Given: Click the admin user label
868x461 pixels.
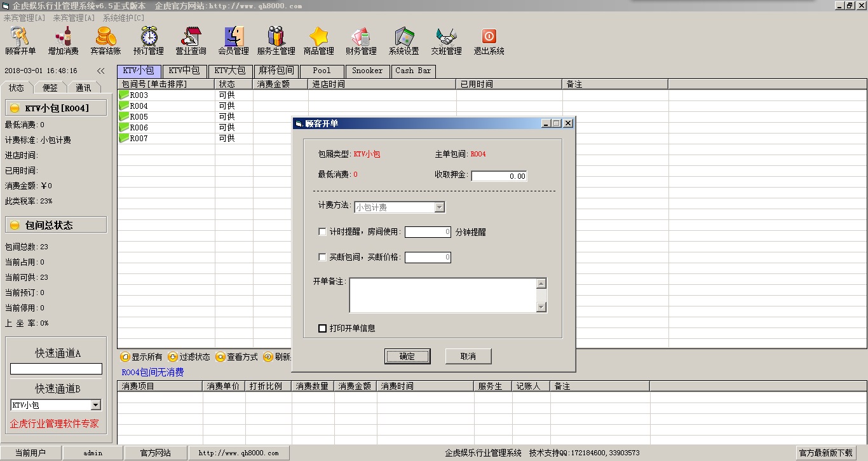Looking at the screenshot, I should pos(93,453).
